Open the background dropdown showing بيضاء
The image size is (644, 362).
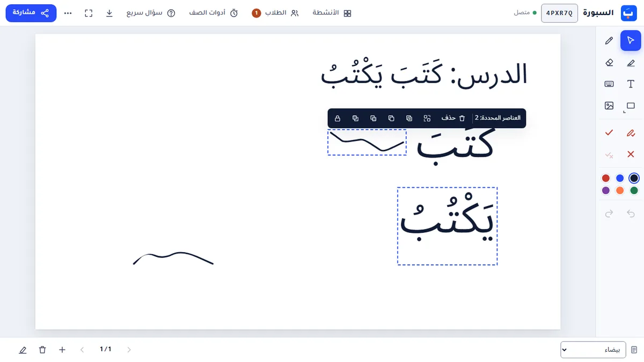[593, 350]
